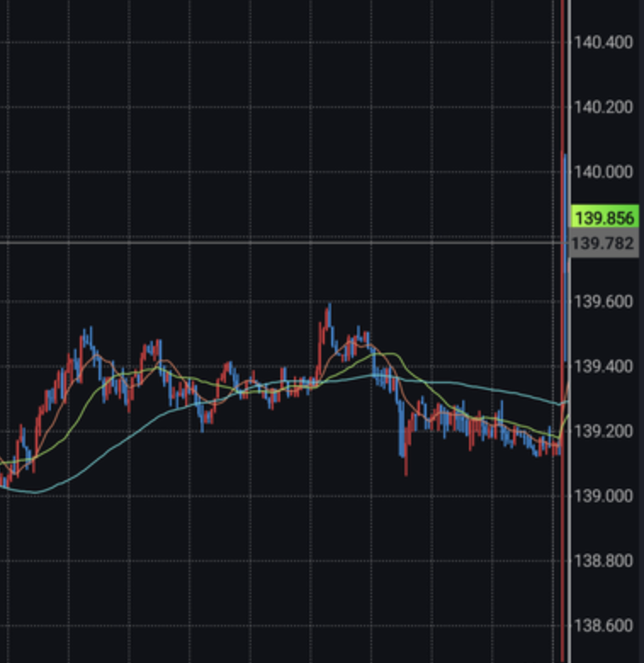This screenshot has height=663, width=644.
Task: Click the gray crosshair price label 139.782
Action: coord(605,243)
